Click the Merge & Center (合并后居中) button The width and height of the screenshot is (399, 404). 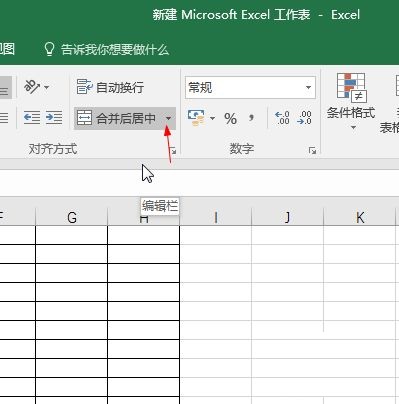coord(117,118)
